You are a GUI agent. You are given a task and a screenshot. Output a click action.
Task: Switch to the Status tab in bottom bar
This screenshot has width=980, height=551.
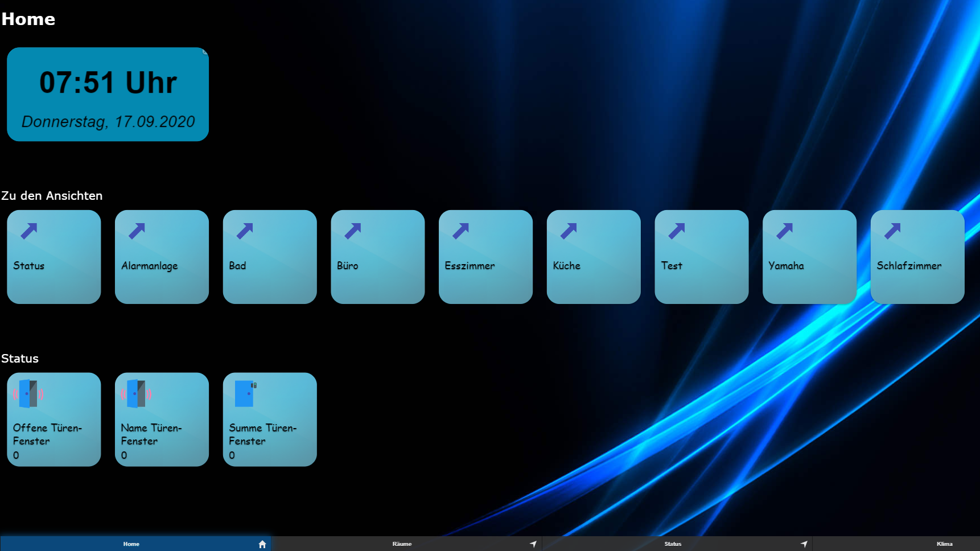677,544
